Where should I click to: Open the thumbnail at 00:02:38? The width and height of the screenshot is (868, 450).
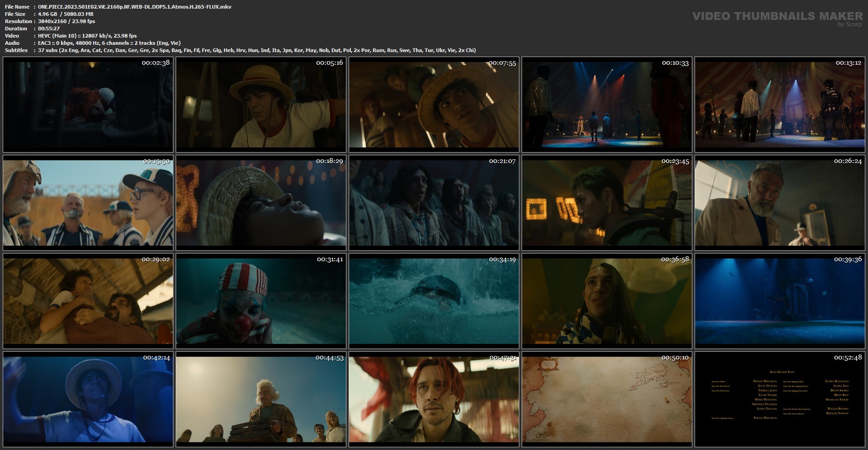coord(88,105)
